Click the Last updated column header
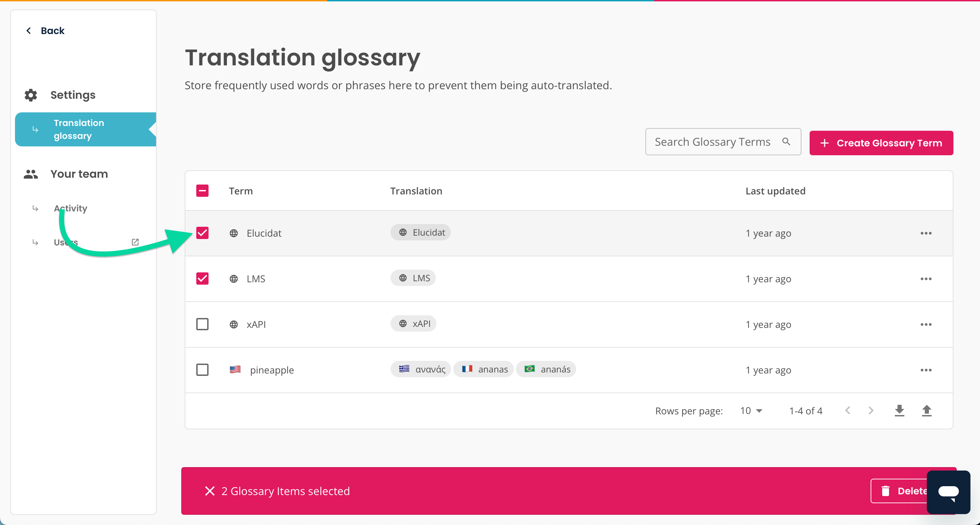Image resolution: width=980 pixels, height=525 pixels. point(775,191)
